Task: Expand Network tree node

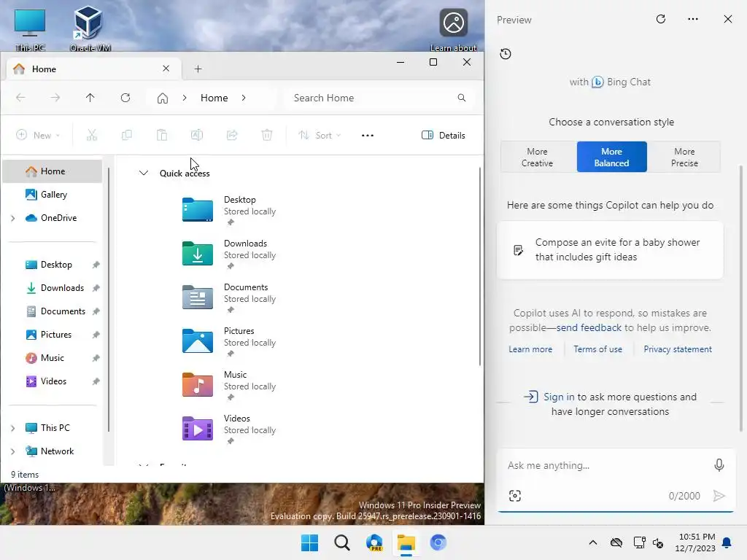Action: [13, 451]
